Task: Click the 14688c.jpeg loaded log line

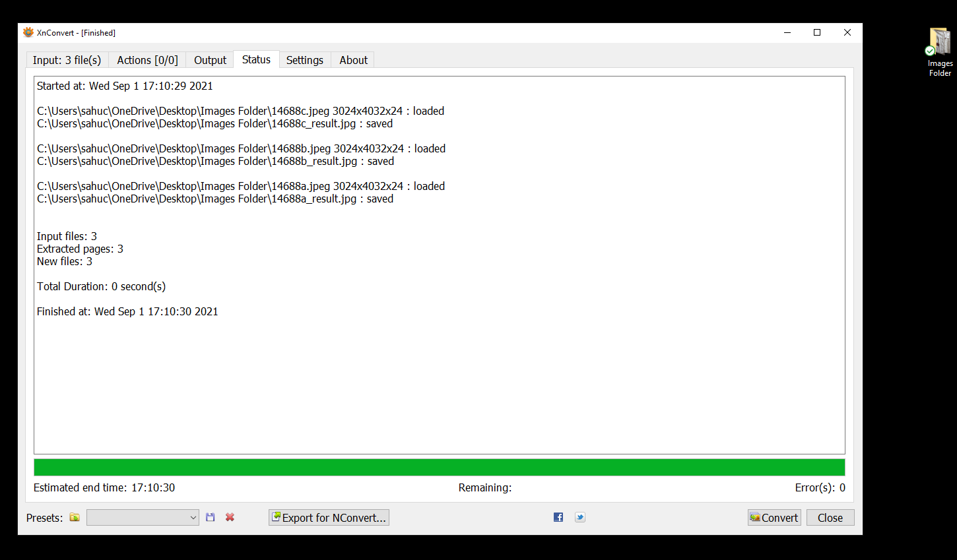Action: (240, 111)
